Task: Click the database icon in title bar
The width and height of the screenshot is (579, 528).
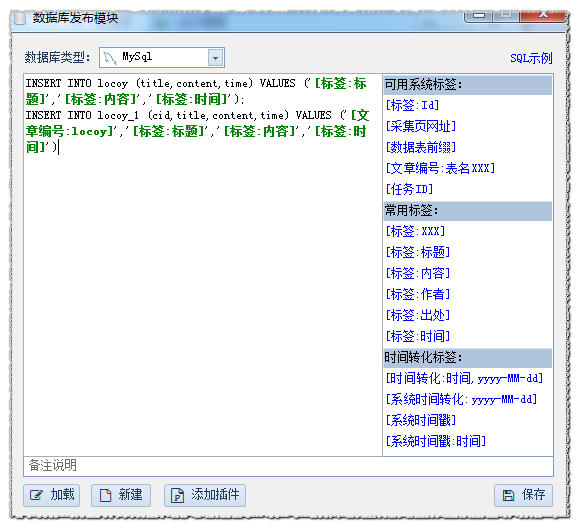Action: point(19,18)
